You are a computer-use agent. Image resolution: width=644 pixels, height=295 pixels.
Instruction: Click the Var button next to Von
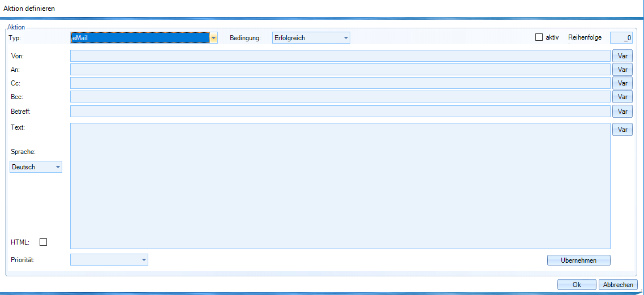tap(622, 56)
